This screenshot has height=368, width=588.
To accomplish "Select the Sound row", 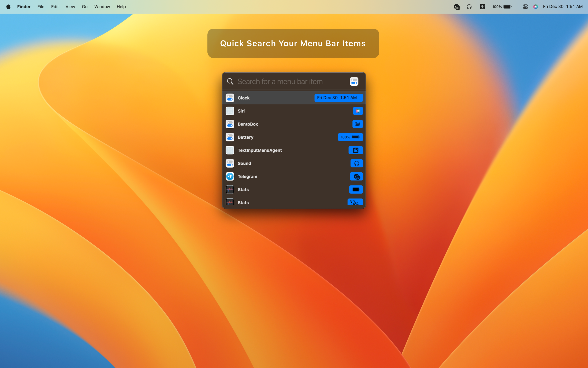I will (294, 164).
